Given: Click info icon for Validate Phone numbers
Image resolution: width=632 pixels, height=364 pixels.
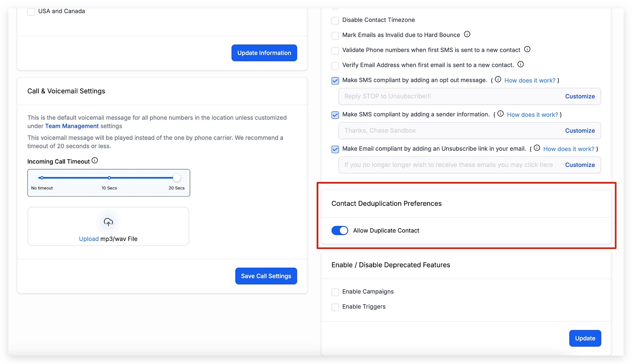Looking at the screenshot, I should pyautogui.click(x=527, y=49).
